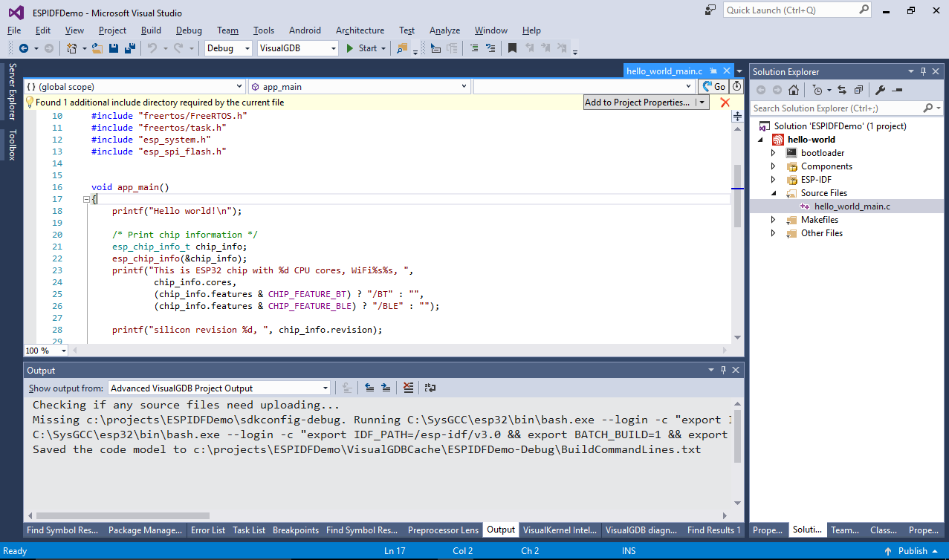This screenshot has height=560, width=949.
Task: Pin the Solution Explorer panel
Action: [923, 71]
